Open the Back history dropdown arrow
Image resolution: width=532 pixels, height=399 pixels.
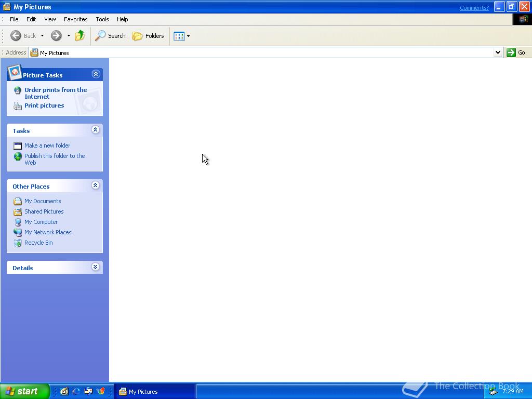click(x=42, y=36)
